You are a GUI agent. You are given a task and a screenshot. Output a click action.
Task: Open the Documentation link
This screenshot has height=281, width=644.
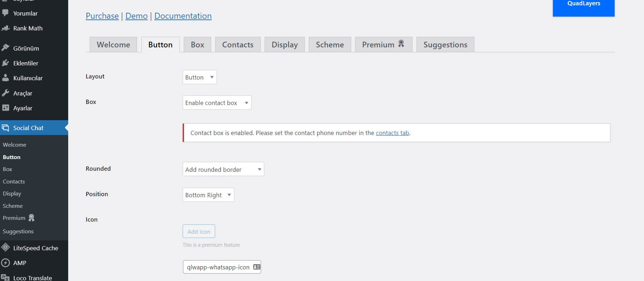click(183, 16)
